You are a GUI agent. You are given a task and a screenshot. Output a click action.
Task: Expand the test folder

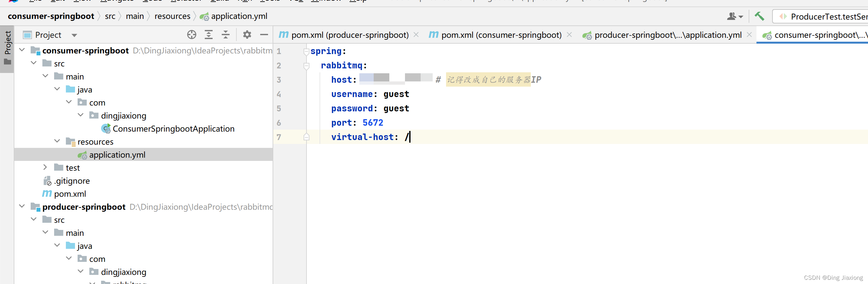(x=45, y=167)
